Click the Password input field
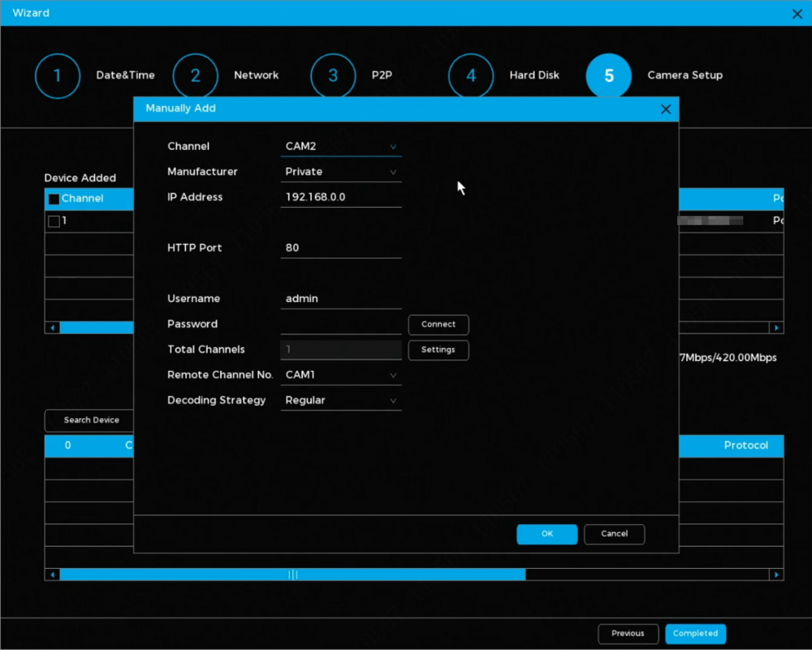Viewport: 812px width, 650px height. click(x=341, y=325)
